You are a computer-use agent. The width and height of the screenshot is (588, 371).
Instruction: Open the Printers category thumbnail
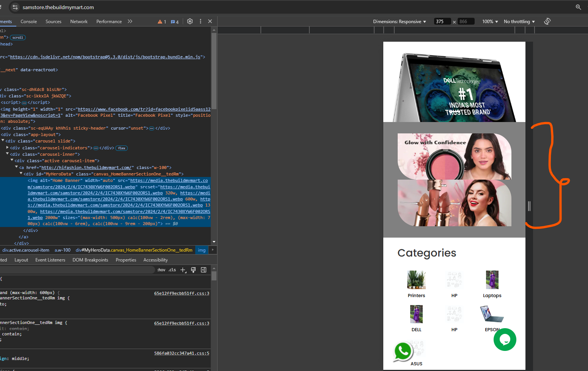pos(416,280)
